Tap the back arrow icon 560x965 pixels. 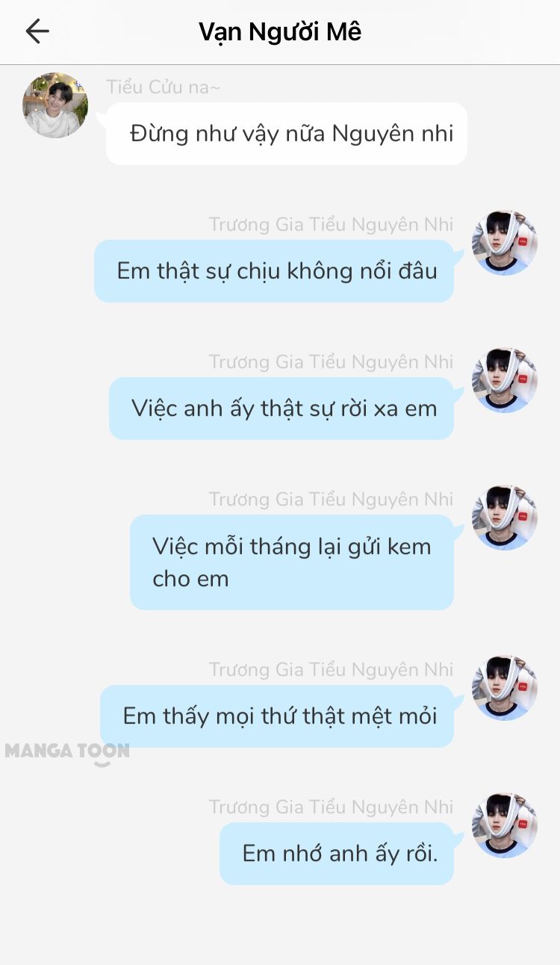[x=37, y=31]
